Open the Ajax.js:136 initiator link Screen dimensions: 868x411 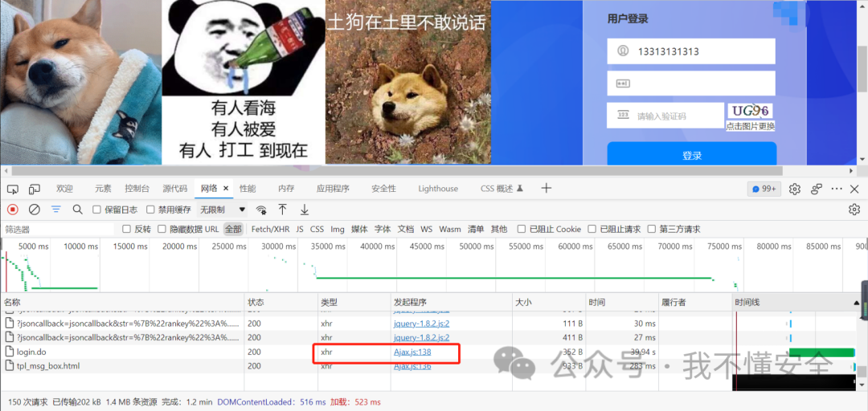coord(411,366)
